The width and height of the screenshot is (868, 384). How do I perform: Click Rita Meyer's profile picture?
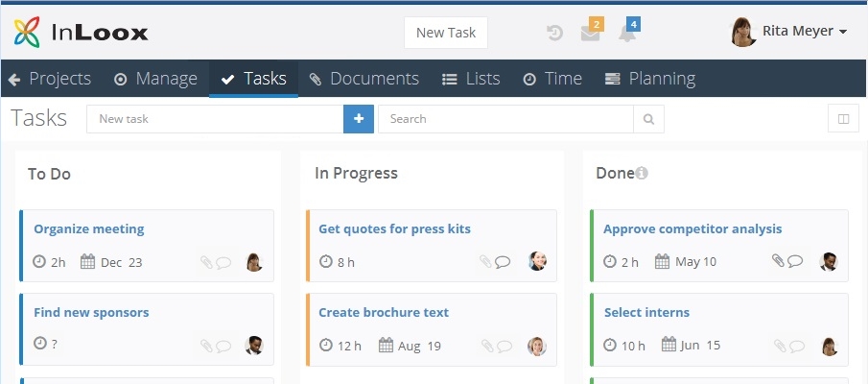click(x=743, y=32)
